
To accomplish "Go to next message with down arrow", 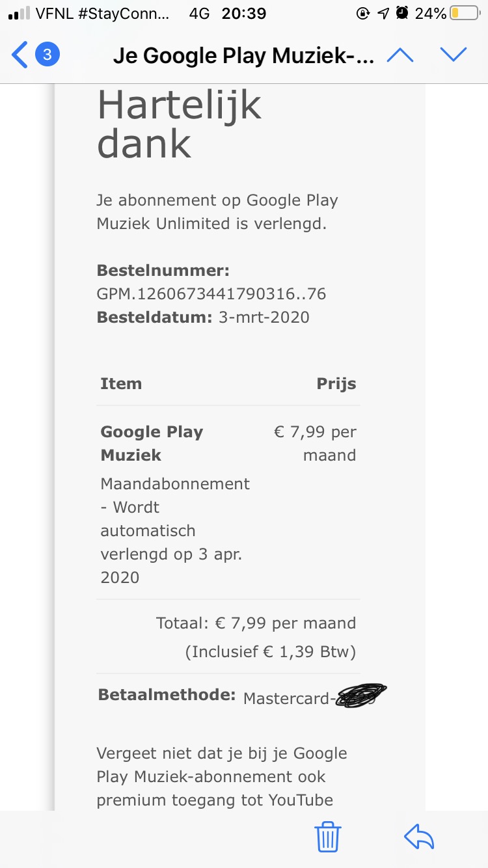I will pyautogui.click(x=453, y=55).
